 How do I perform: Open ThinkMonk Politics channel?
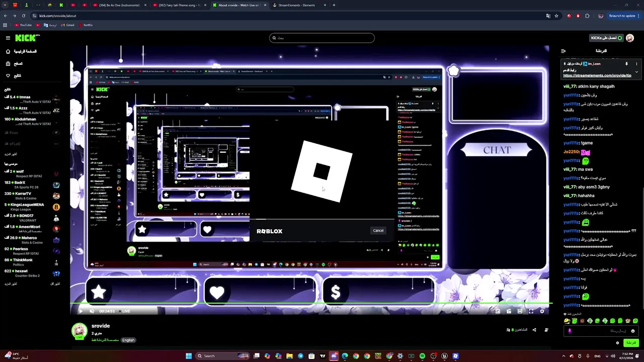tap(32, 262)
